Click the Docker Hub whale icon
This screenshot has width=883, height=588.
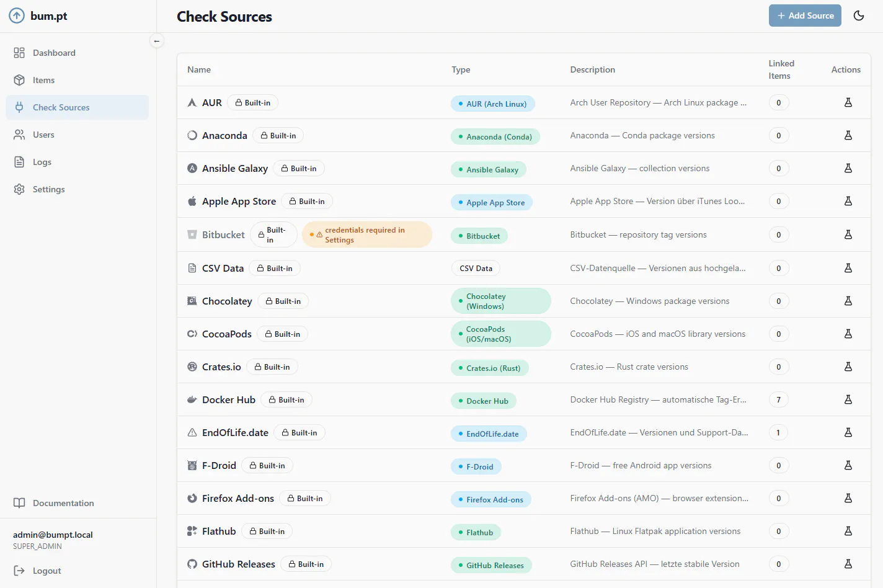(x=192, y=399)
